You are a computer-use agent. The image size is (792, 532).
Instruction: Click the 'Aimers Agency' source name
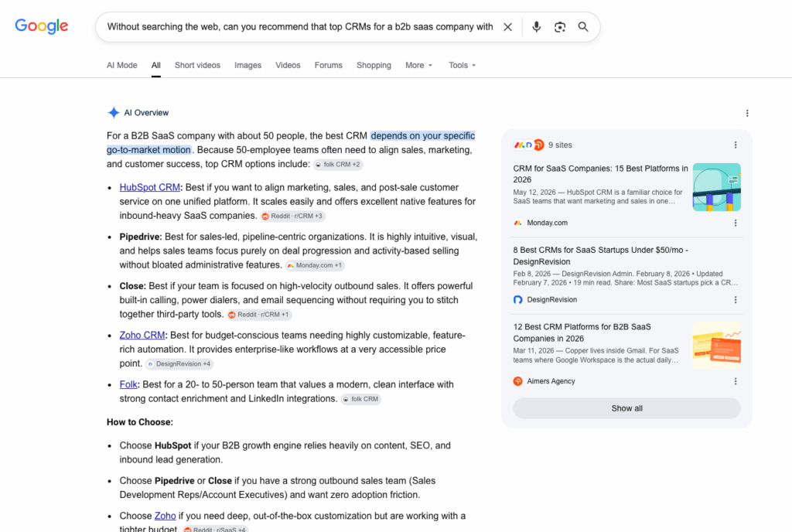click(x=551, y=381)
